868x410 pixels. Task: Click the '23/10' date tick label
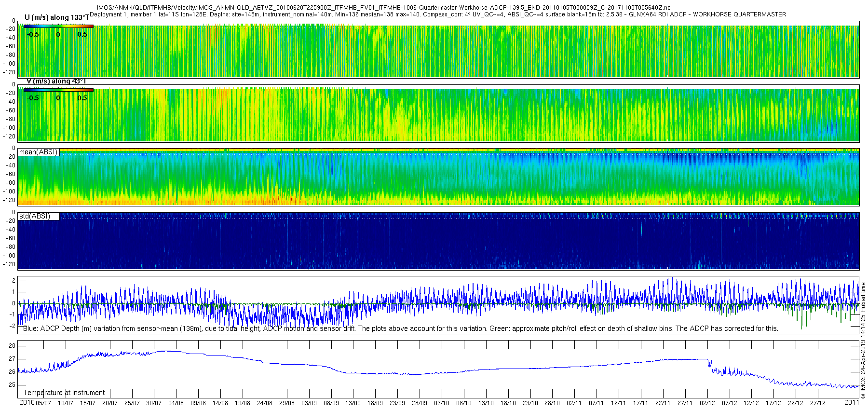click(530, 403)
